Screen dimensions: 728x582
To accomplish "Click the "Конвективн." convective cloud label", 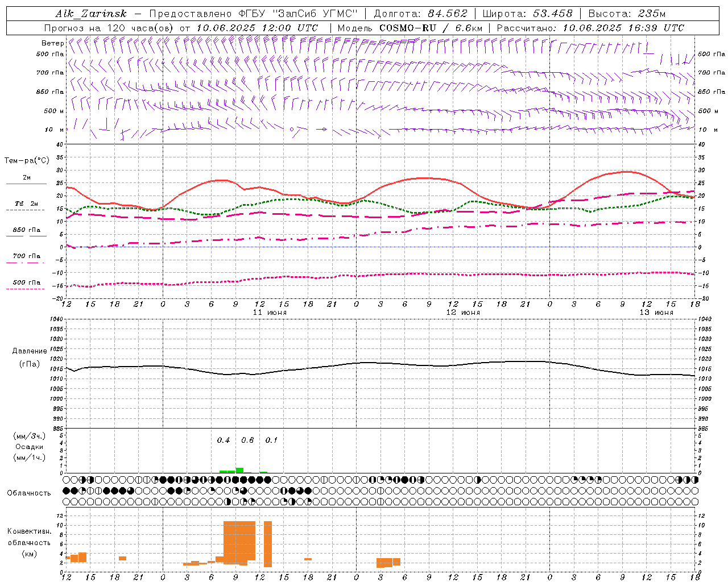I will (x=29, y=531).
